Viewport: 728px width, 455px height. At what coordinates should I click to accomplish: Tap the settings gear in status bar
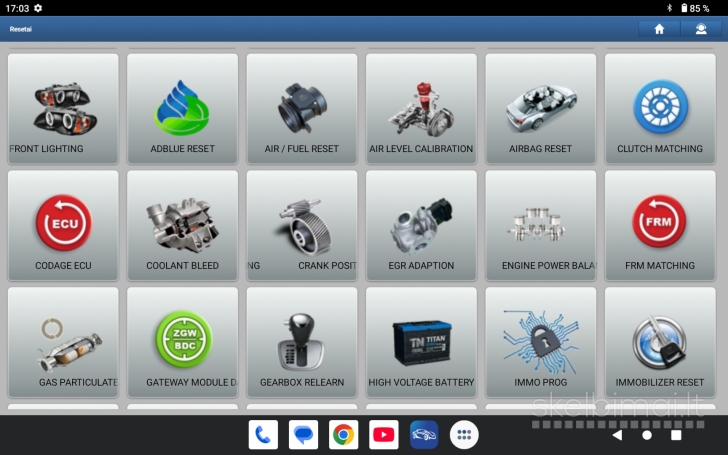[38, 8]
